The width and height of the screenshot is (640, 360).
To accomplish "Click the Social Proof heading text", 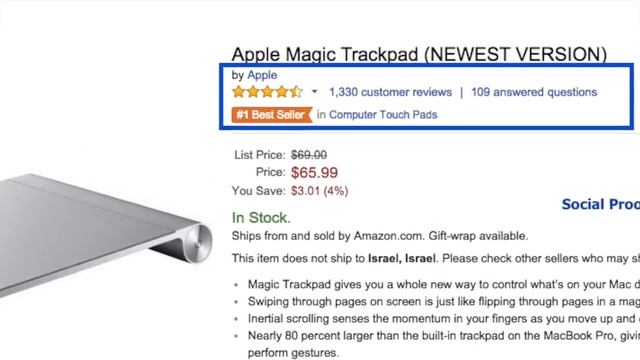I will 601,204.
